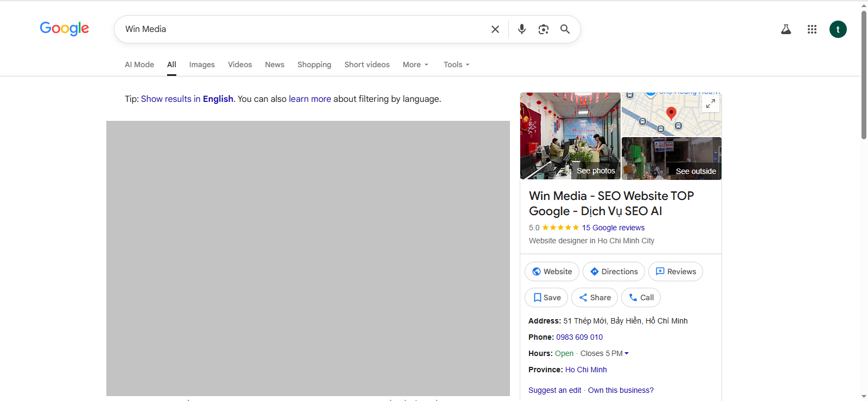Expand the map with the arrows icon
Viewport: 868px width, 401px height.
(x=710, y=103)
